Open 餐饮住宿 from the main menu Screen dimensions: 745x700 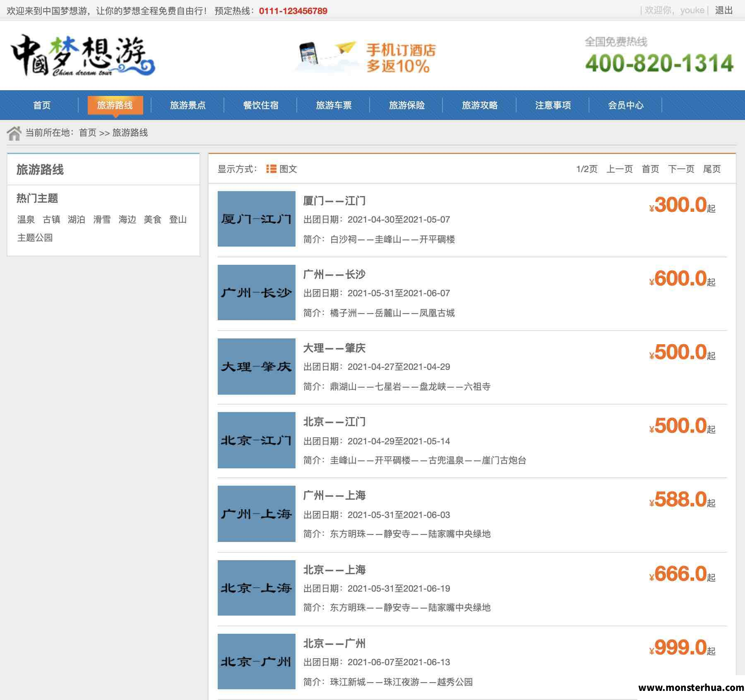(261, 105)
